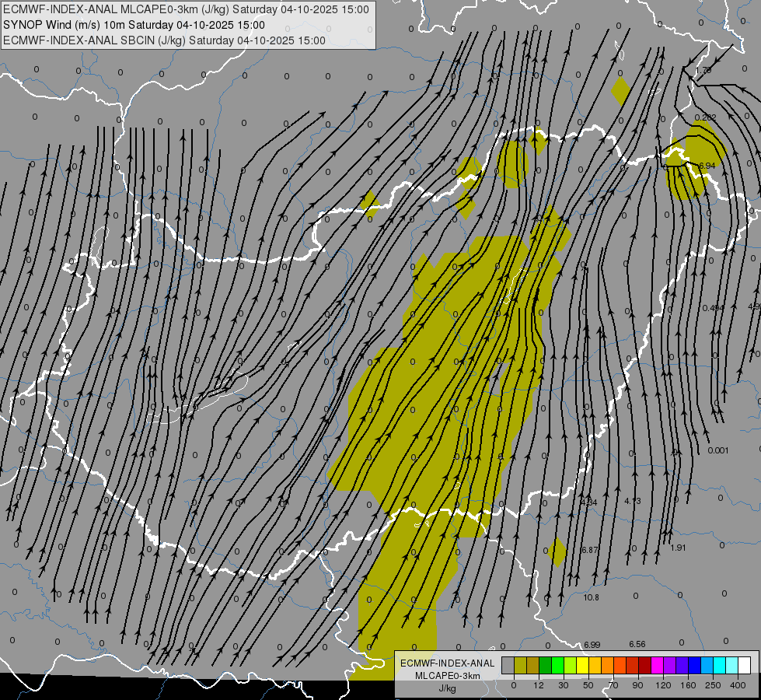Choose the dark green legend swatch
761x700 pixels.
(546, 665)
